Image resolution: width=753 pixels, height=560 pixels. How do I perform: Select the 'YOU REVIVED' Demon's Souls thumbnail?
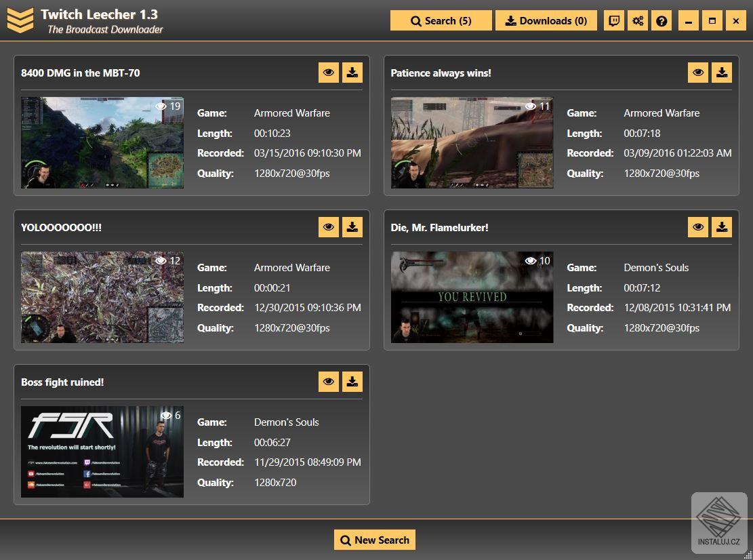click(x=472, y=297)
